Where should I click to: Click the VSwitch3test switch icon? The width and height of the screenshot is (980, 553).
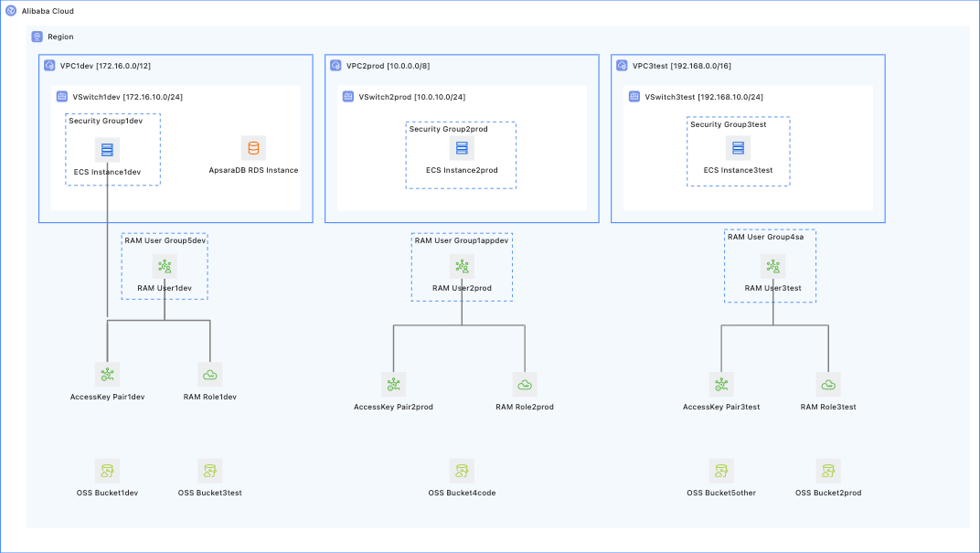634,96
